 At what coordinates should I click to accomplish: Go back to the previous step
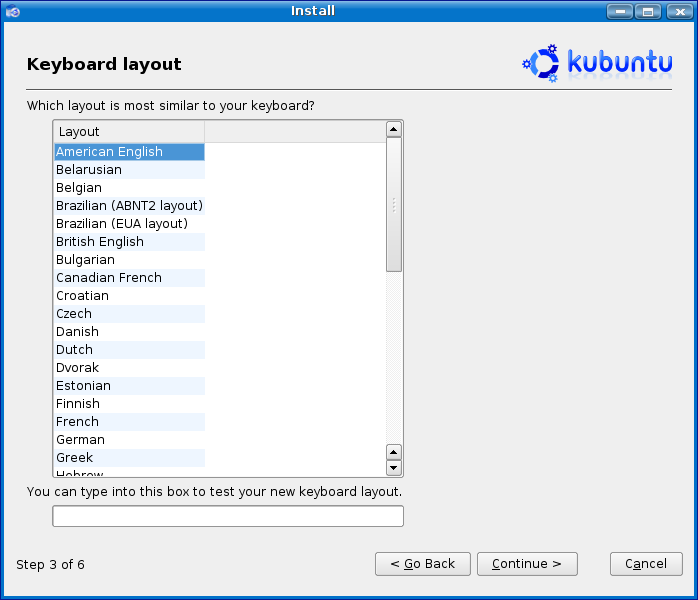click(422, 564)
